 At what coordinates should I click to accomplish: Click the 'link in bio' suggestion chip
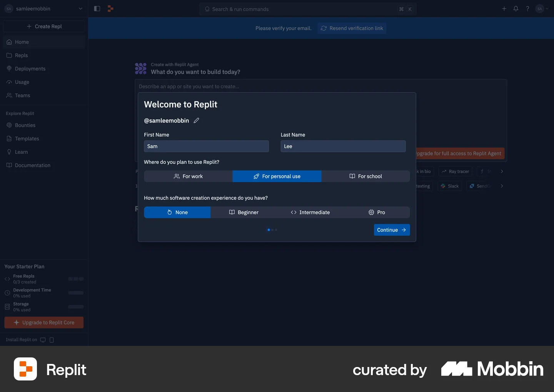pyautogui.click(x=425, y=171)
